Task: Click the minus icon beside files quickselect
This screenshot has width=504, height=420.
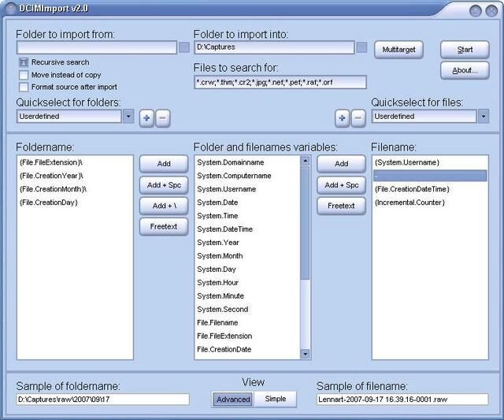Action: pyautogui.click(x=358, y=118)
